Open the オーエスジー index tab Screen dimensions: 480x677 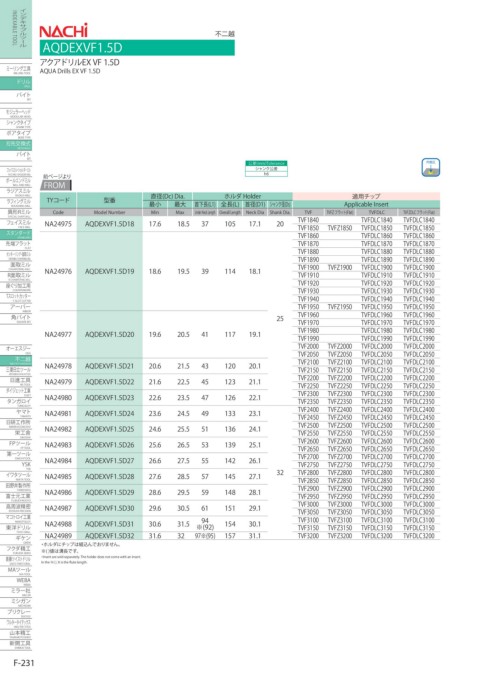pos(16,349)
